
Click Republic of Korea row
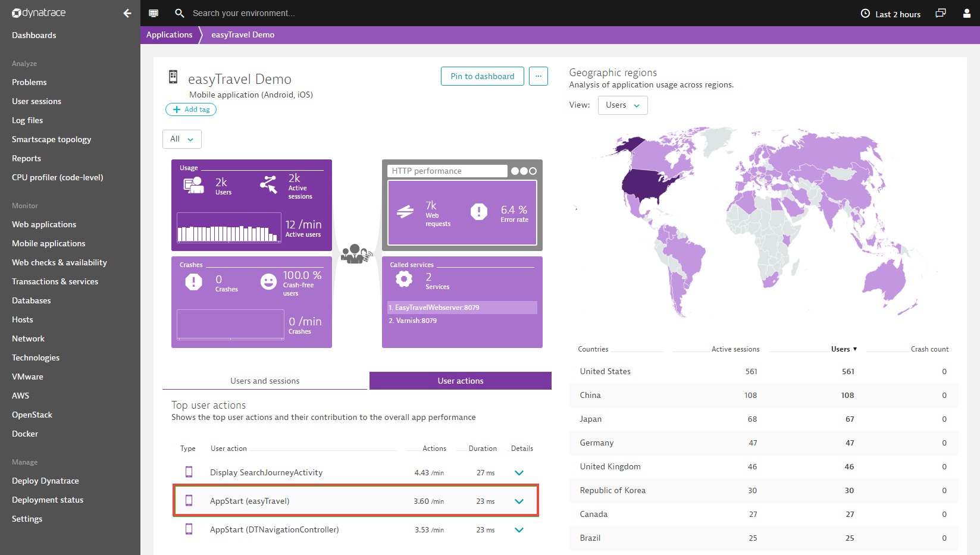[x=763, y=490]
